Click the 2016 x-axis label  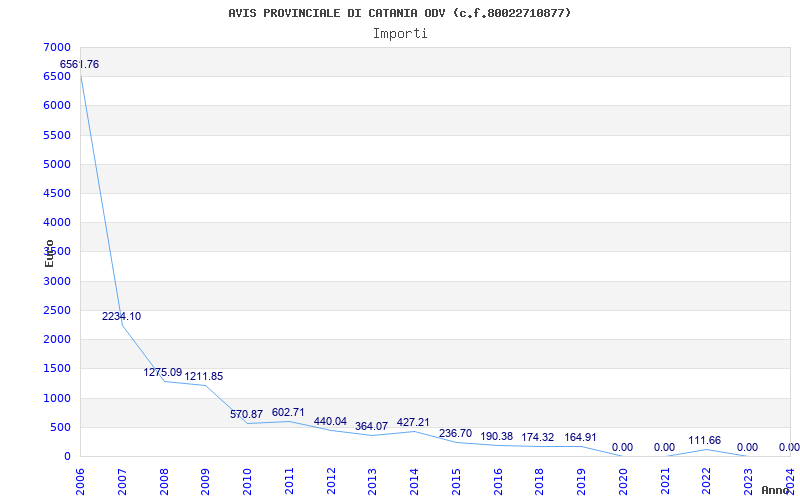point(497,482)
